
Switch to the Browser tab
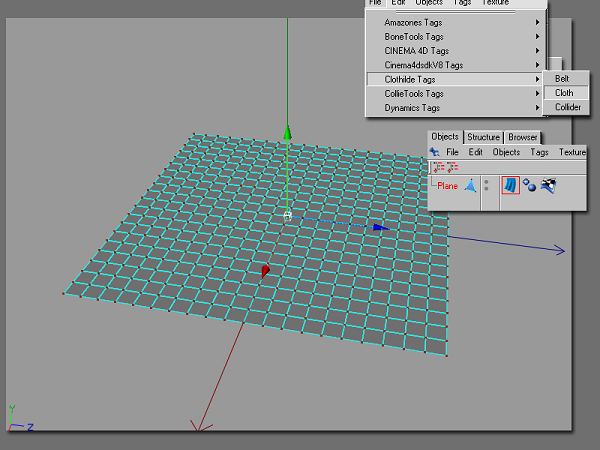point(523,137)
